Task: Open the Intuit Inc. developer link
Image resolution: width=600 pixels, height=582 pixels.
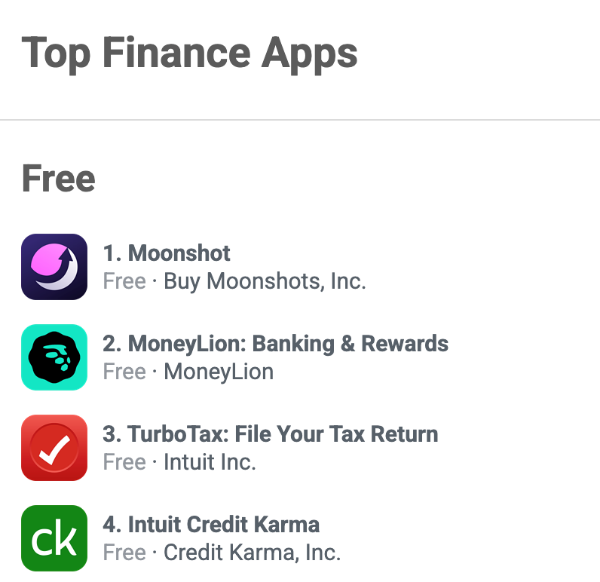Action: click(210, 462)
